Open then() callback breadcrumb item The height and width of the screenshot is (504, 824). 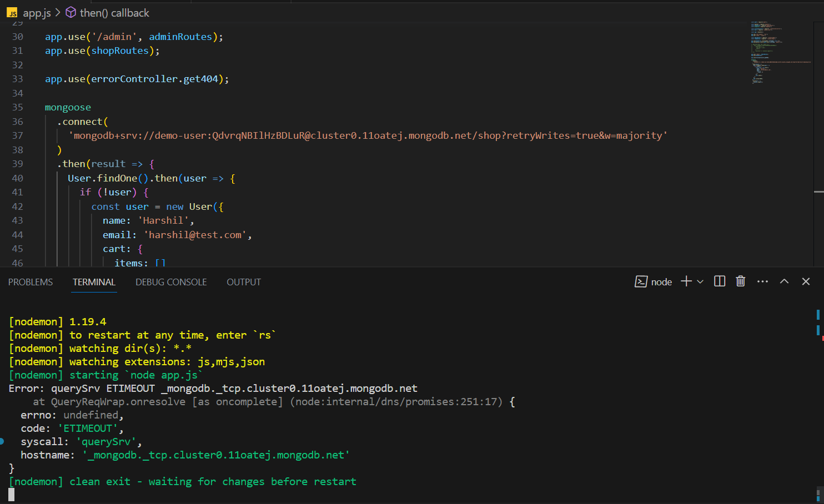click(114, 13)
